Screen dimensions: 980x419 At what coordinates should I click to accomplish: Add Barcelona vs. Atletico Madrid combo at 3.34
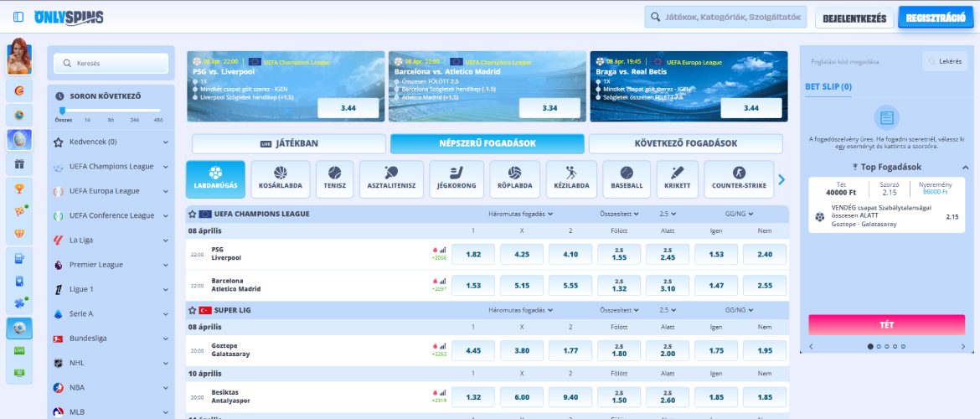point(549,108)
